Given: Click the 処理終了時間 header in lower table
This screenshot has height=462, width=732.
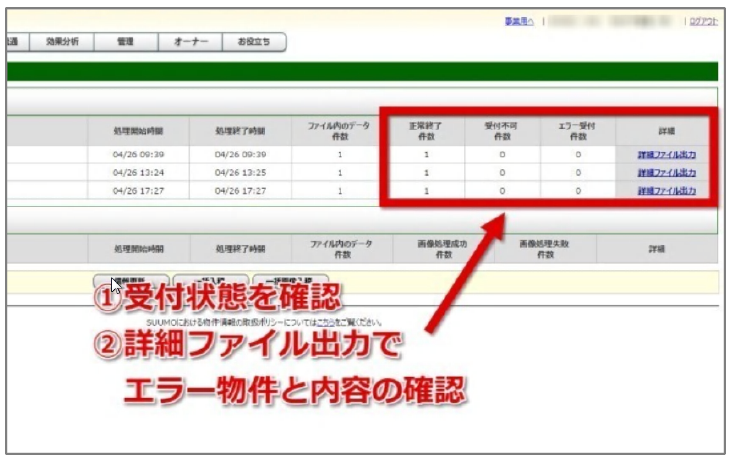Looking at the screenshot, I should coord(240,249).
